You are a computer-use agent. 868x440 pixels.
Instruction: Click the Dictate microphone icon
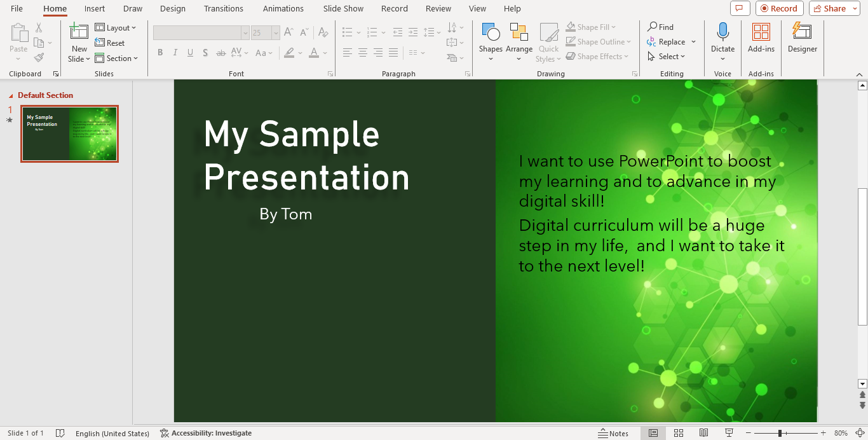click(x=722, y=32)
